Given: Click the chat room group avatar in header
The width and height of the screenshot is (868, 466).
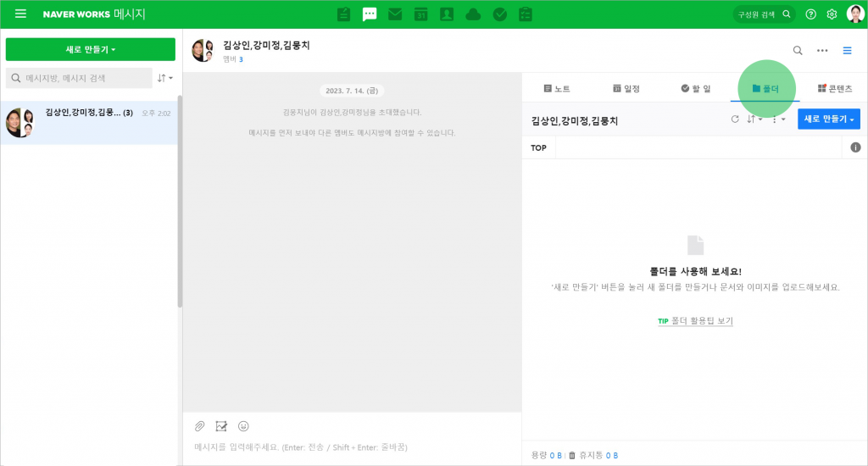Looking at the screenshot, I should [203, 50].
